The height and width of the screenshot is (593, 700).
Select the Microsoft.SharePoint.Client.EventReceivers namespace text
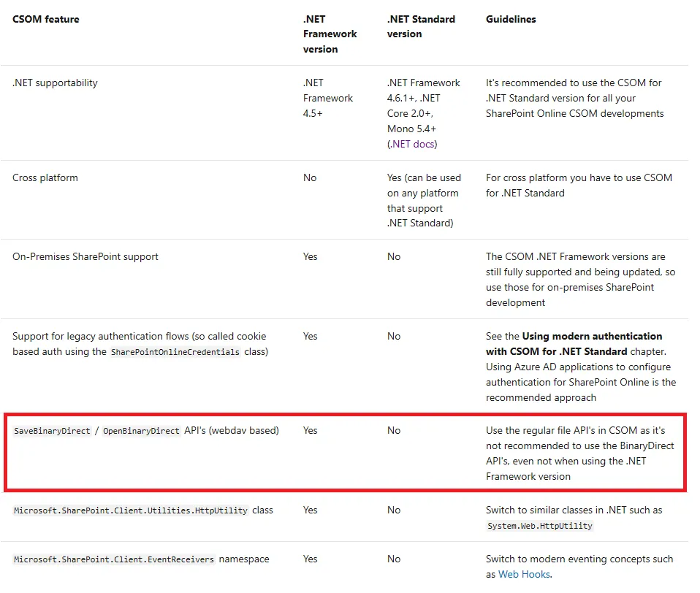tap(114, 559)
